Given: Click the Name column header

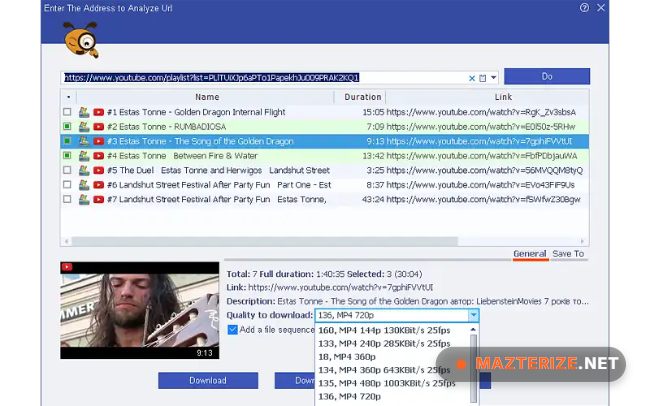Looking at the screenshot, I should (207, 97).
